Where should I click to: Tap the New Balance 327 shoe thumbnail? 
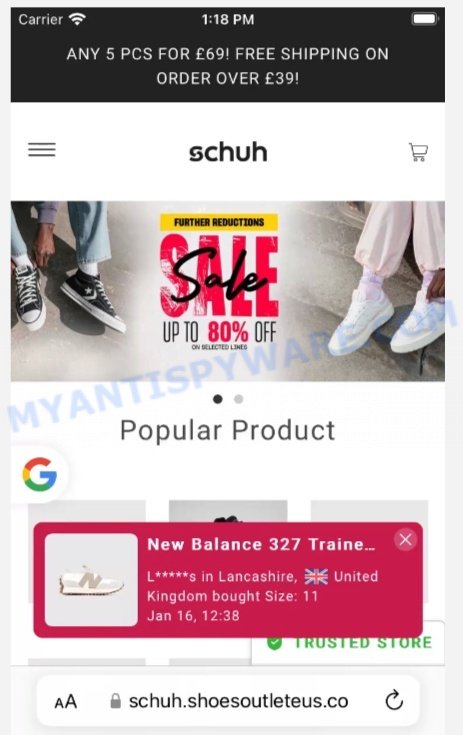[91, 580]
